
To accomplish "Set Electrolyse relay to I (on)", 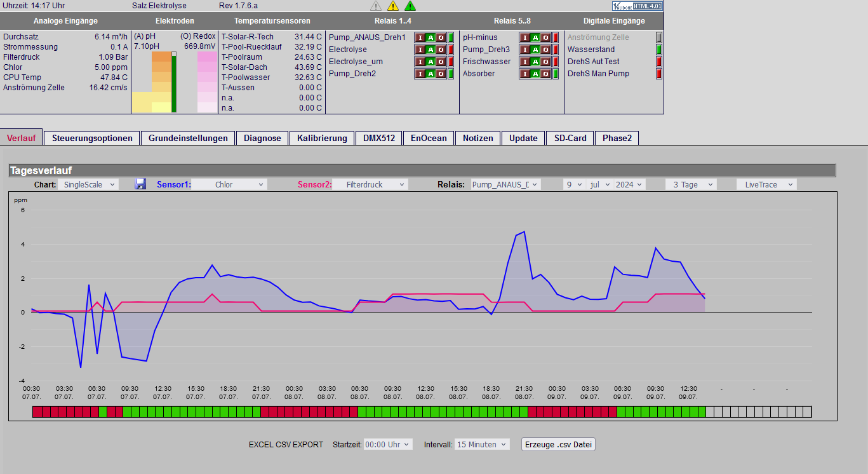I will pos(420,50).
